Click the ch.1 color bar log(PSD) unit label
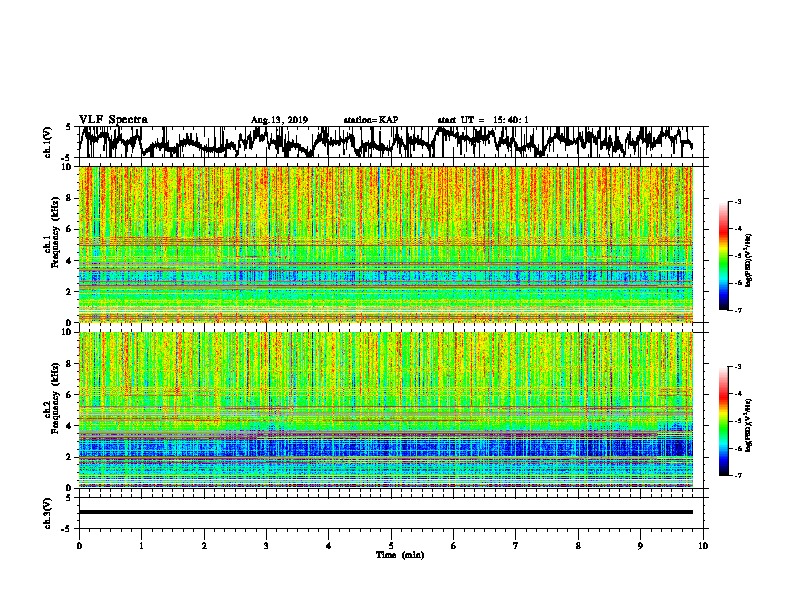The image size is (792, 612). [x=749, y=260]
